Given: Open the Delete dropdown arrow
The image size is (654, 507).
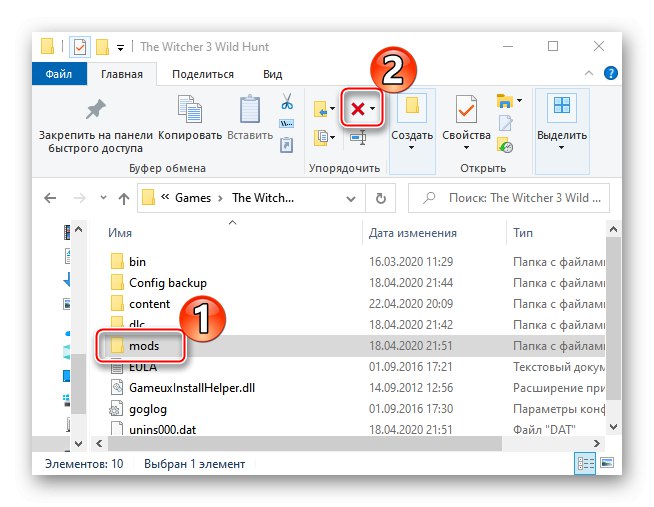Looking at the screenshot, I should point(372,109).
